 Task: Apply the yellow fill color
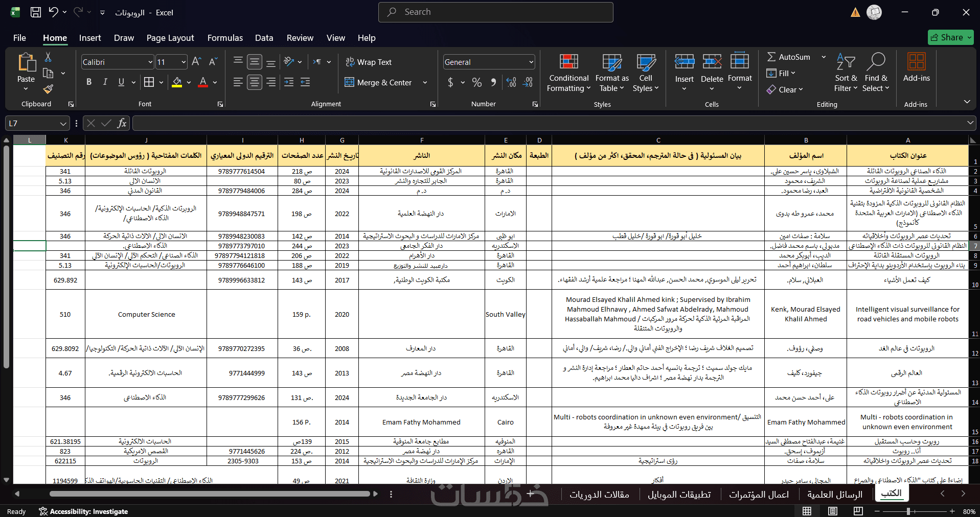pyautogui.click(x=177, y=82)
